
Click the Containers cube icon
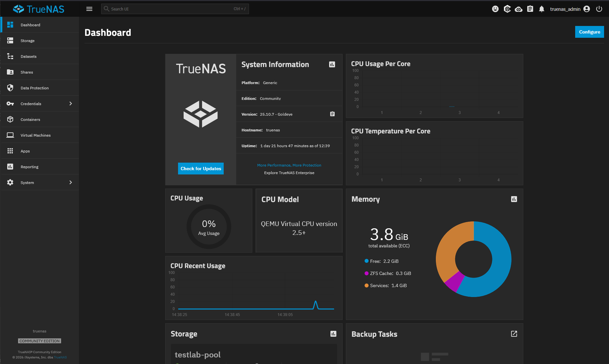click(10, 119)
